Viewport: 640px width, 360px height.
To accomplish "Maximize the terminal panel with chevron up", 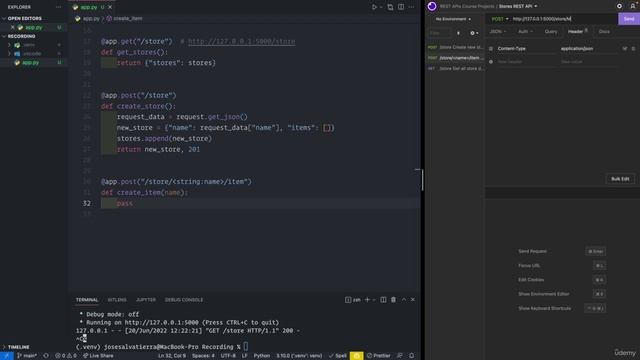I will 404,300.
